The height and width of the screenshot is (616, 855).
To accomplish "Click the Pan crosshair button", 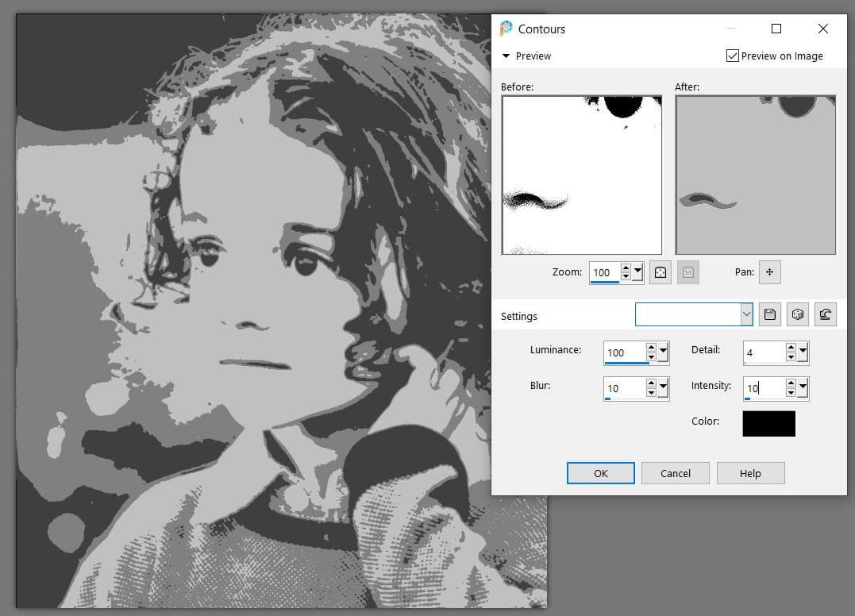I will tap(769, 272).
